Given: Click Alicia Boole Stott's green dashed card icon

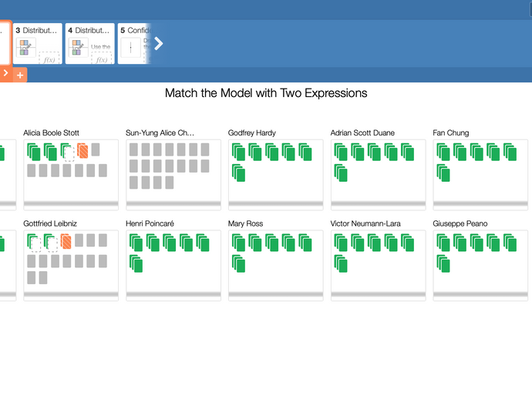Looking at the screenshot, I should tap(67, 153).
